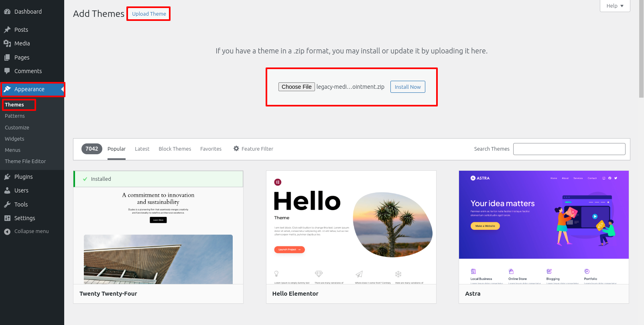644x325 pixels.
Task: Open Customize submenu item
Action: pyautogui.click(x=17, y=127)
